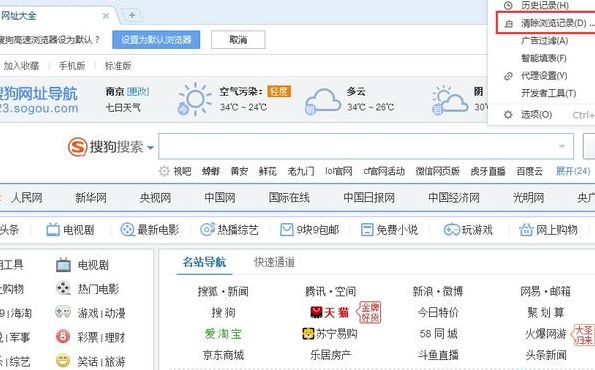Screen dimensions: 595x370
Task: Expand hot words with 展开(24)
Action: tap(573, 171)
